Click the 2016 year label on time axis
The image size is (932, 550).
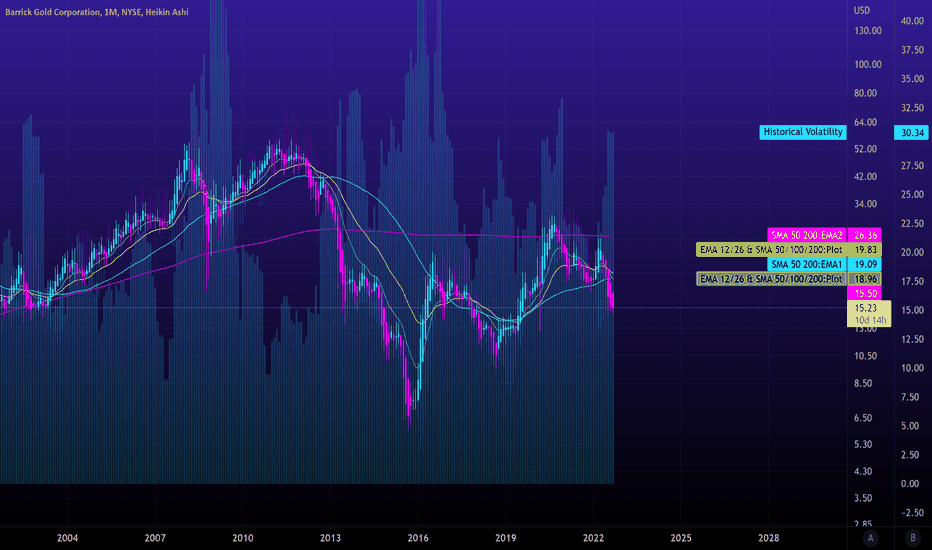tap(418, 538)
